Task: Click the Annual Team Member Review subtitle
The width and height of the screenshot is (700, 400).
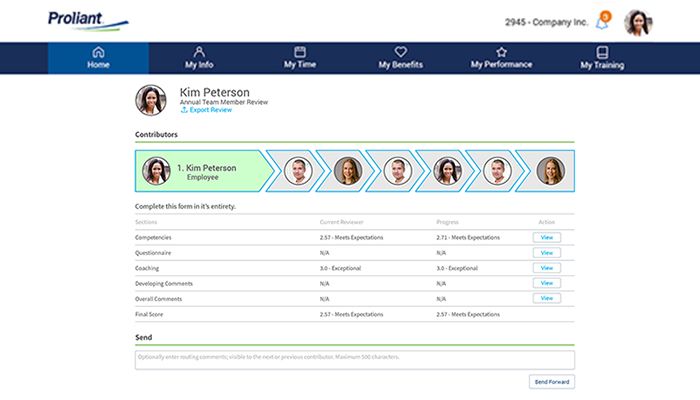Action: coord(224,102)
